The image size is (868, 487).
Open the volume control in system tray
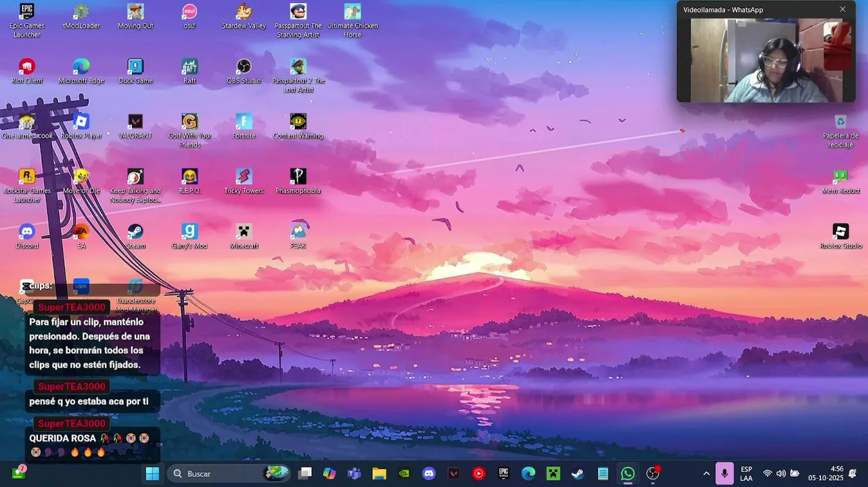781,473
